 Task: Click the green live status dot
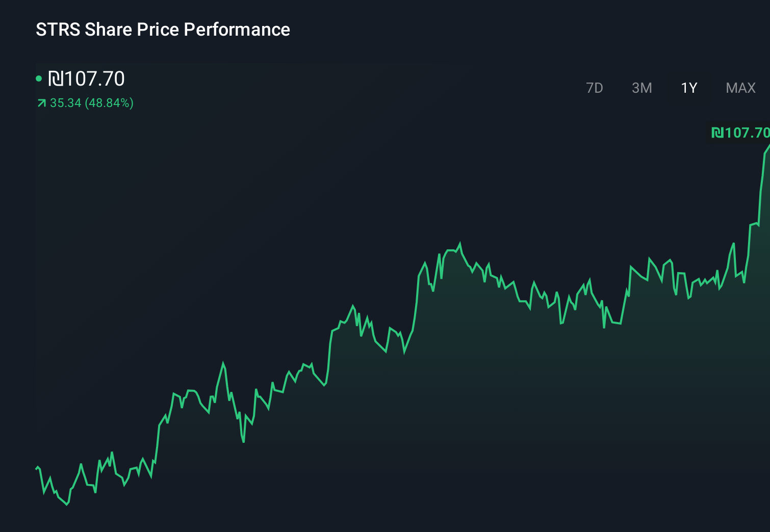pyautogui.click(x=40, y=78)
